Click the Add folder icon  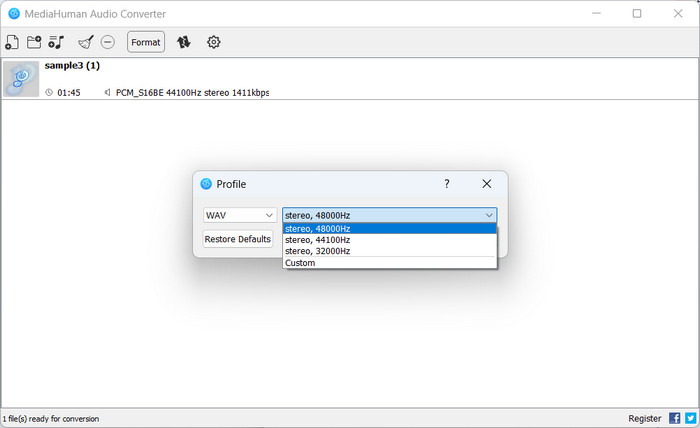(x=34, y=42)
